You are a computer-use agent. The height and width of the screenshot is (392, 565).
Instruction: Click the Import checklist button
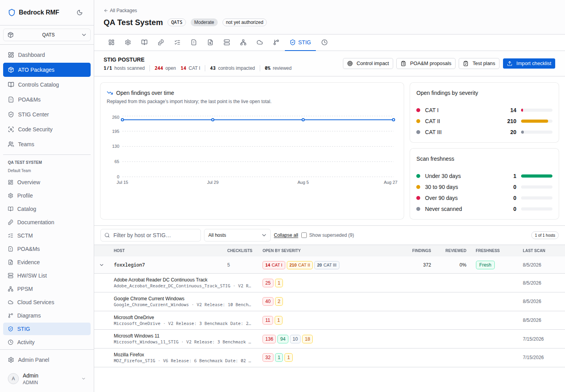(529, 64)
